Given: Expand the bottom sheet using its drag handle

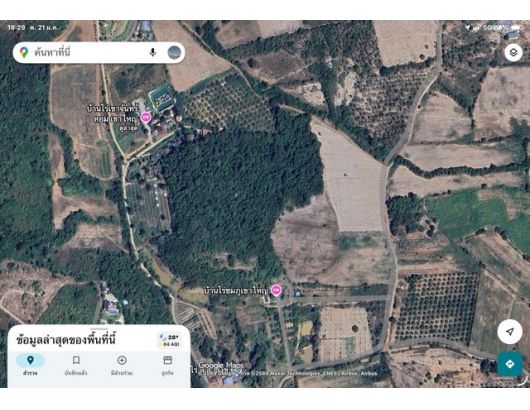Looking at the screenshot, I should [x=99, y=328].
